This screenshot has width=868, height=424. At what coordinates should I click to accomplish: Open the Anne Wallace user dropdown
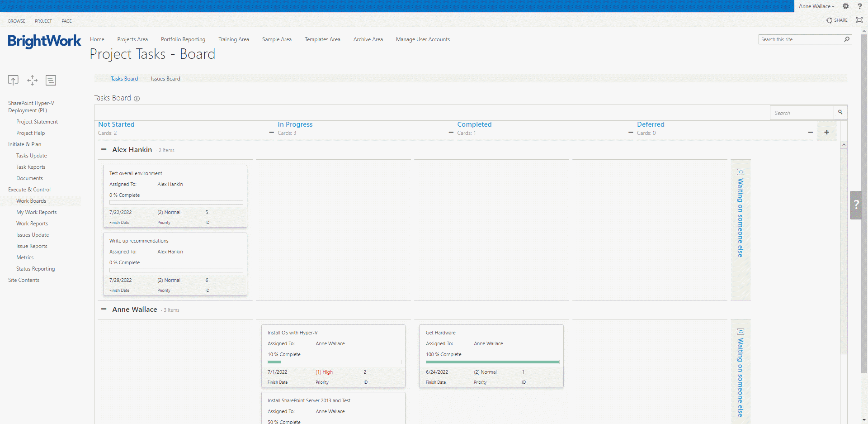coord(816,6)
